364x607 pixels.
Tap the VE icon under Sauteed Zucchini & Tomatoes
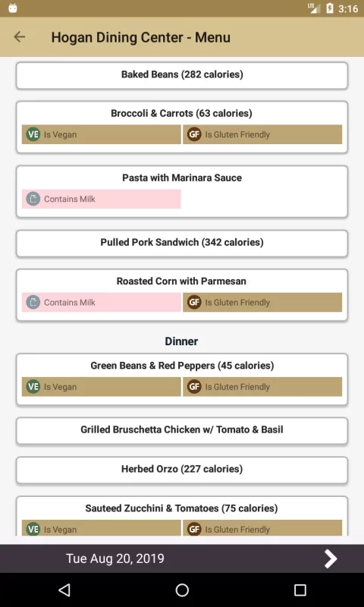(33, 529)
